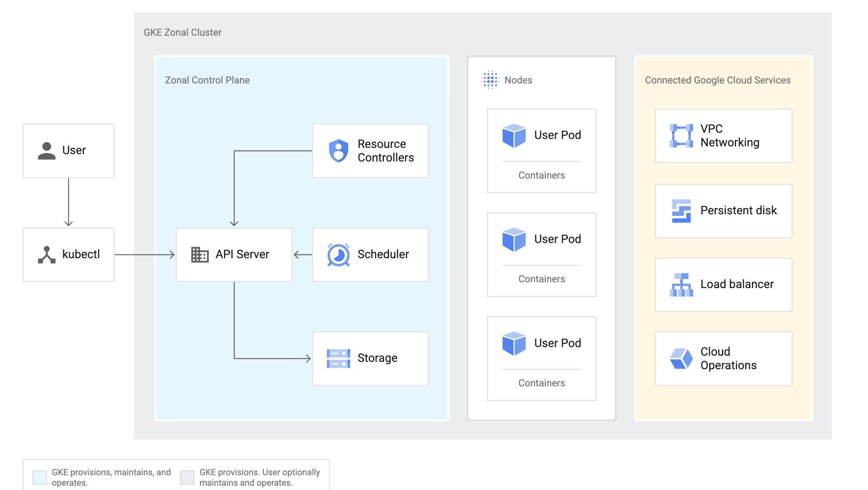Click the light blue legend swatch
868x490 pixels.
[40, 478]
